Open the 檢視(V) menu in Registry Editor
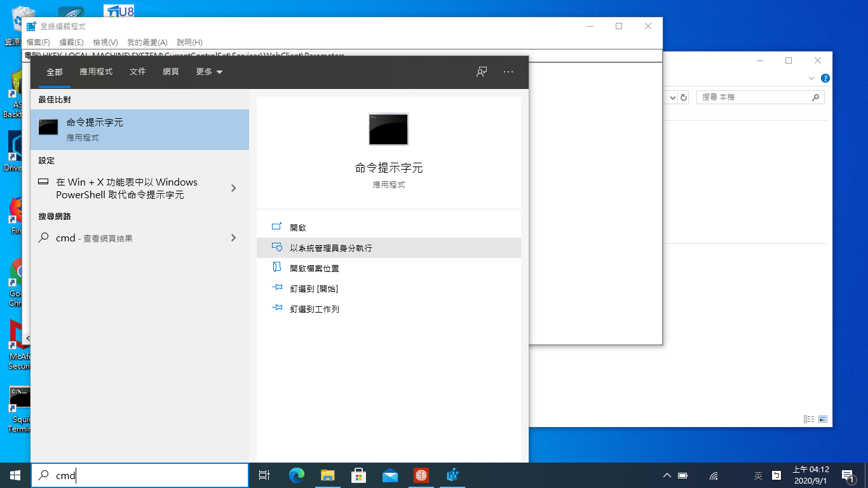This screenshot has width=868, height=488. [x=105, y=43]
